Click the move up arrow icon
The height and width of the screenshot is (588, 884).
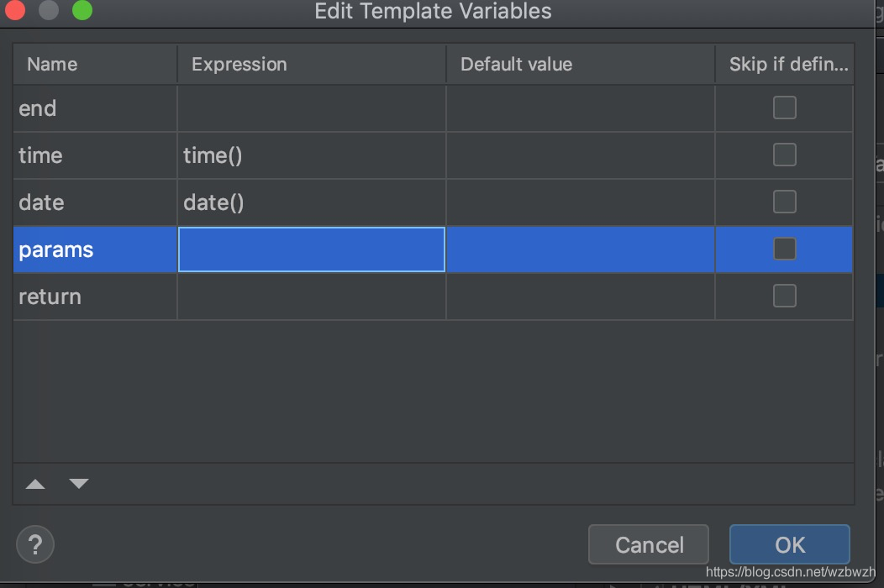tap(35, 484)
